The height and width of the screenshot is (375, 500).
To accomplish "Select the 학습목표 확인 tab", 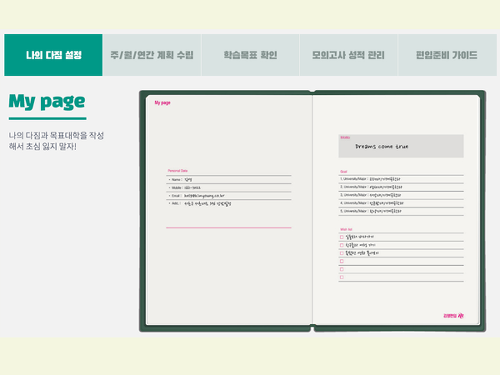I will (x=250, y=55).
